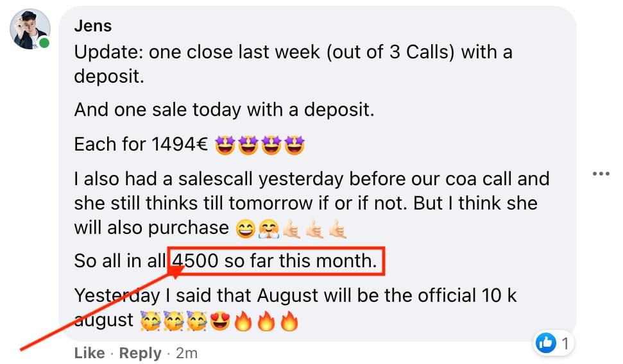View the reaction count of 1
Screen dimensions: 623x364
pyautogui.click(x=565, y=344)
